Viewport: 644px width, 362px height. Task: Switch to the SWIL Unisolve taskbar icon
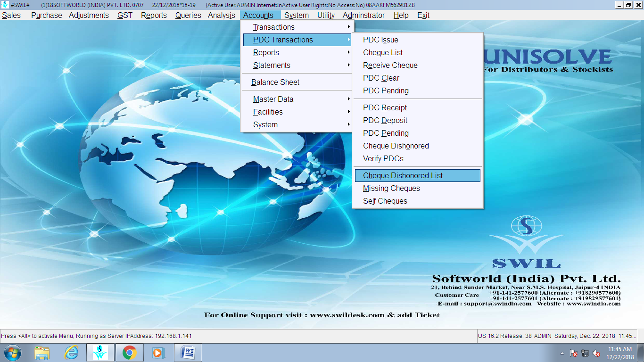coord(100,353)
